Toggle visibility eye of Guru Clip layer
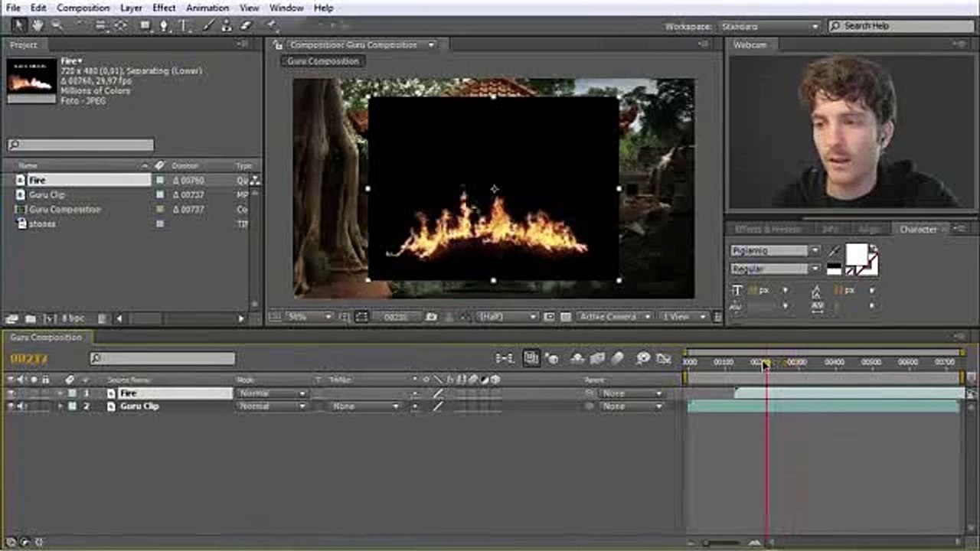 (x=11, y=406)
